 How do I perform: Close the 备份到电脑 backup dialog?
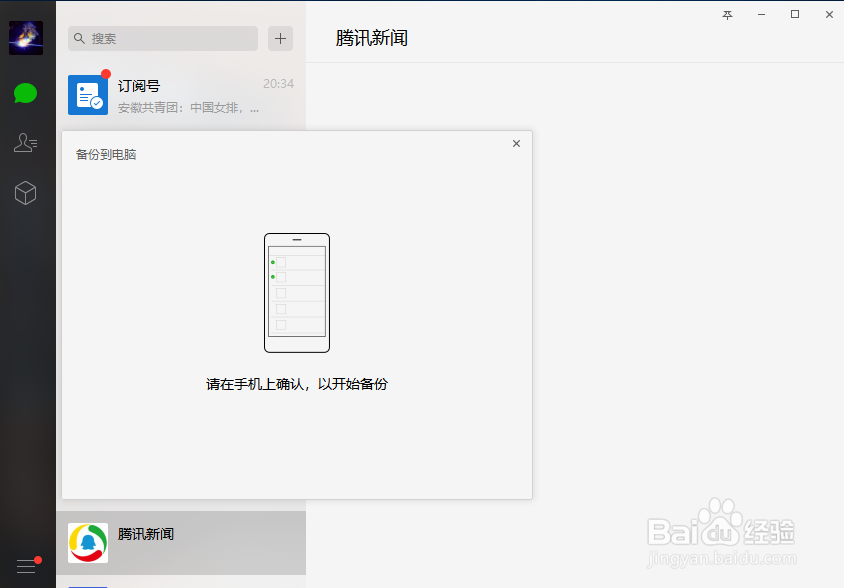[x=516, y=143]
